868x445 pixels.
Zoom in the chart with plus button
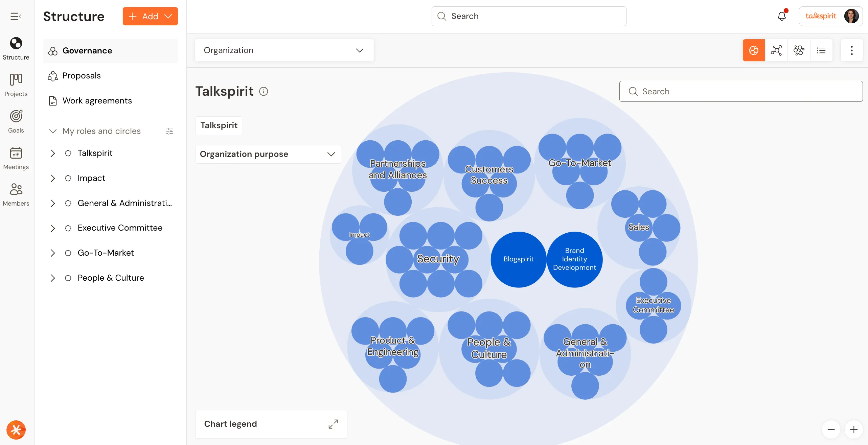(x=853, y=429)
